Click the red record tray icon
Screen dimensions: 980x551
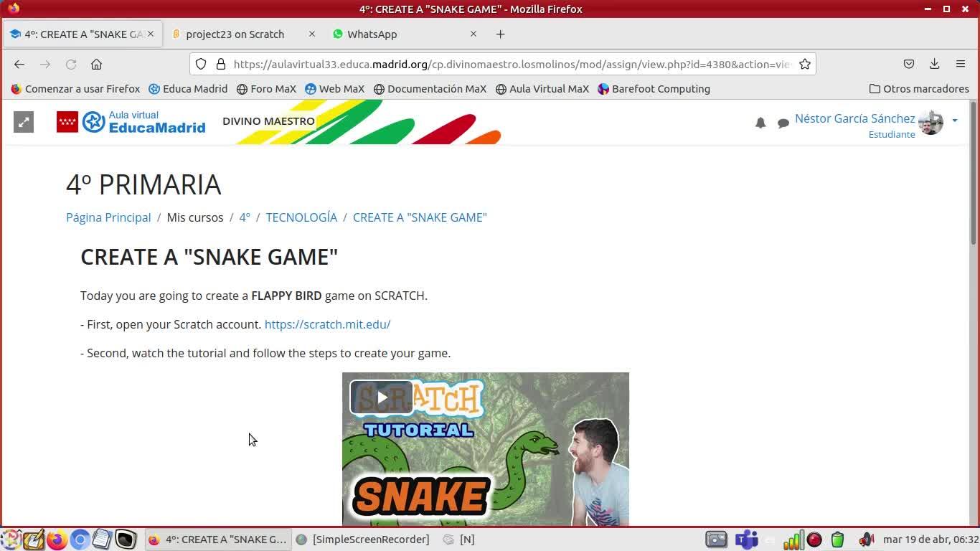coord(814,540)
